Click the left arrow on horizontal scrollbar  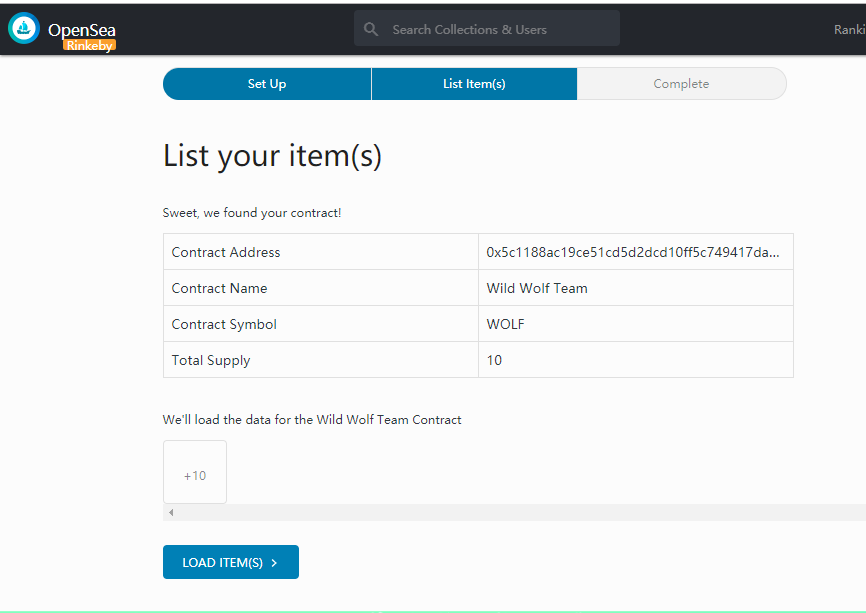[171, 512]
